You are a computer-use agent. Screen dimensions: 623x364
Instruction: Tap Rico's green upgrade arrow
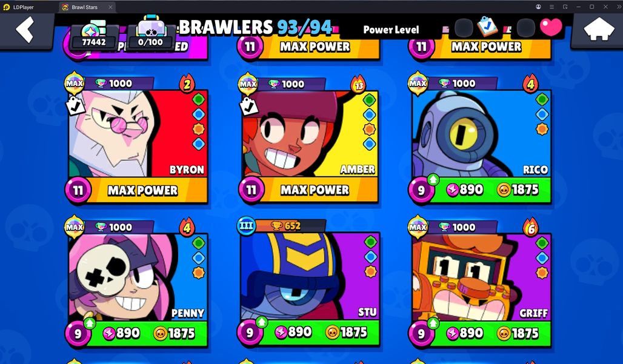(433, 180)
